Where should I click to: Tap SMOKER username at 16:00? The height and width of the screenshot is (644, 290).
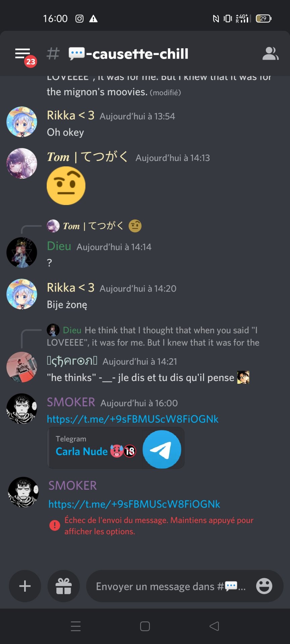coord(71,402)
